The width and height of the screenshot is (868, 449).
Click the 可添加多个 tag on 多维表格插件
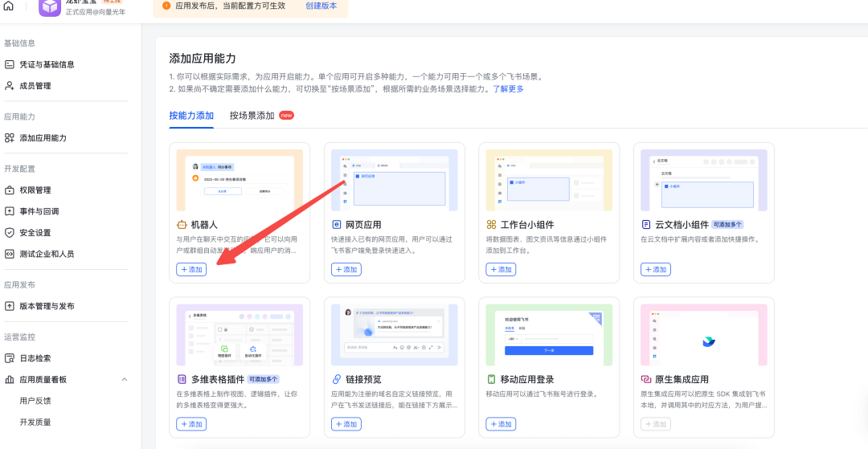tap(263, 379)
